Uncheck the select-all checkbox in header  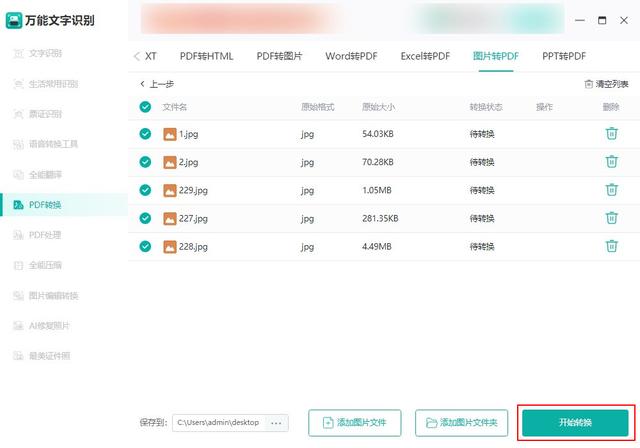(x=145, y=107)
